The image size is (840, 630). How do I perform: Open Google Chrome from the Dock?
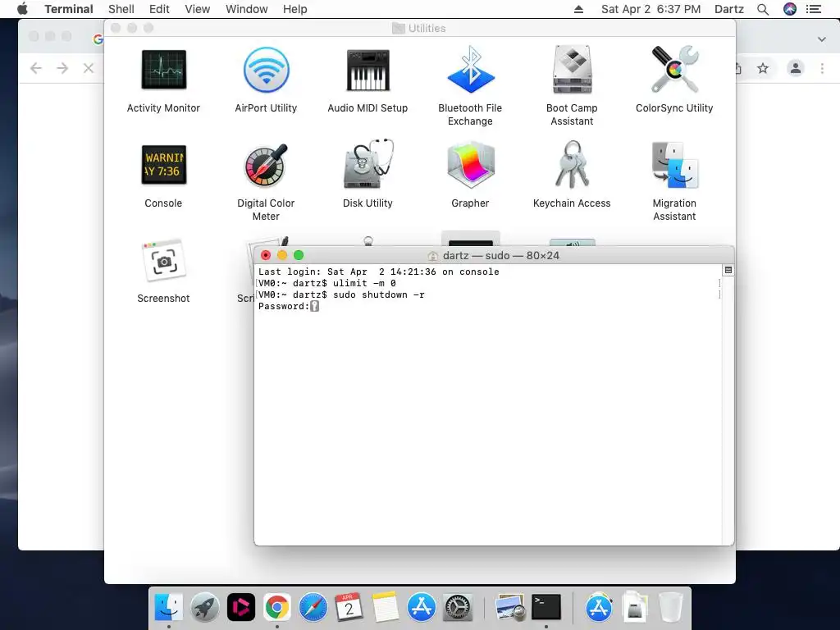point(277,607)
